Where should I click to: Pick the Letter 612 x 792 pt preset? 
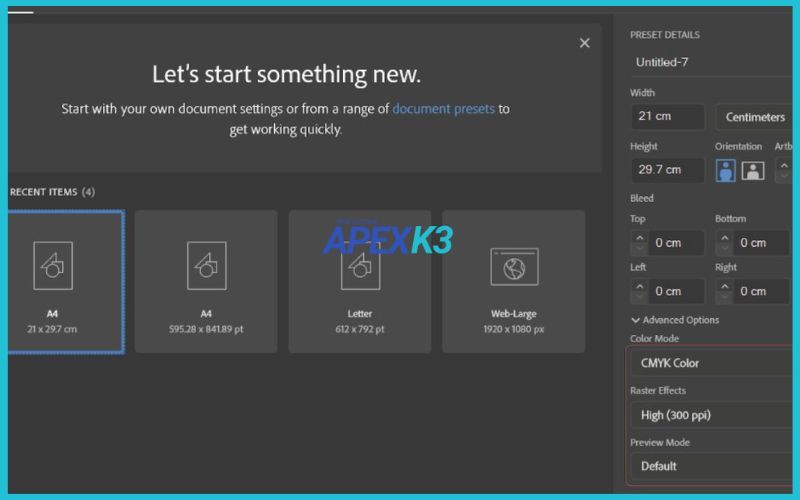pyautogui.click(x=360, y=281)
